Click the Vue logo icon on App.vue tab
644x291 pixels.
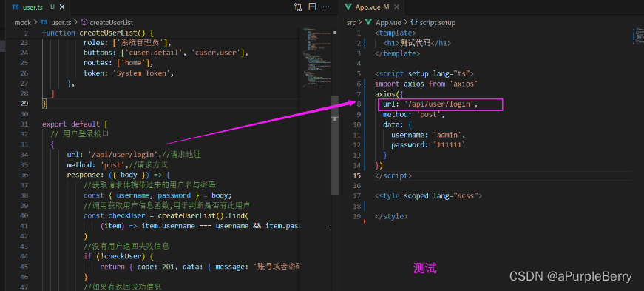[x=349, y=7]
